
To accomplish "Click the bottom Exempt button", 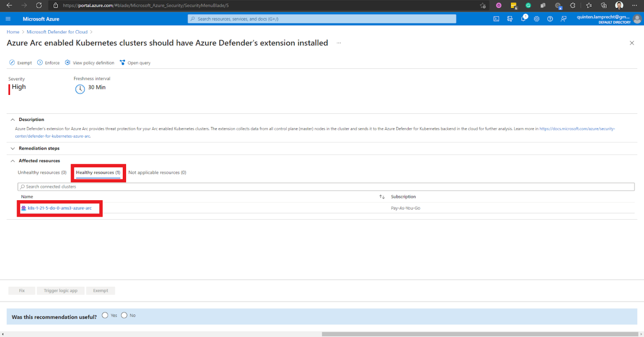I will tap(100, 291).
